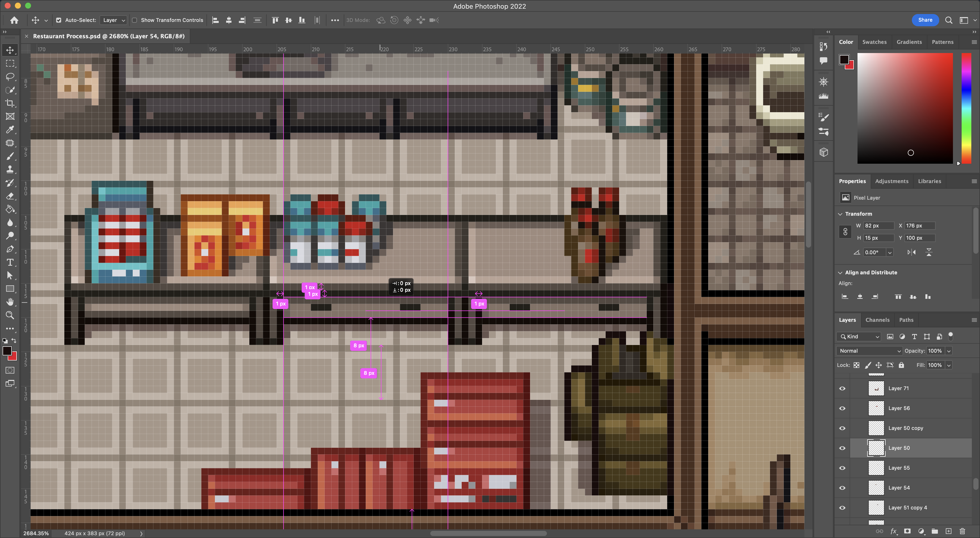980x538 pixels.
Task: Flip horizontally in Transform properties
Action: coord(912,252)
